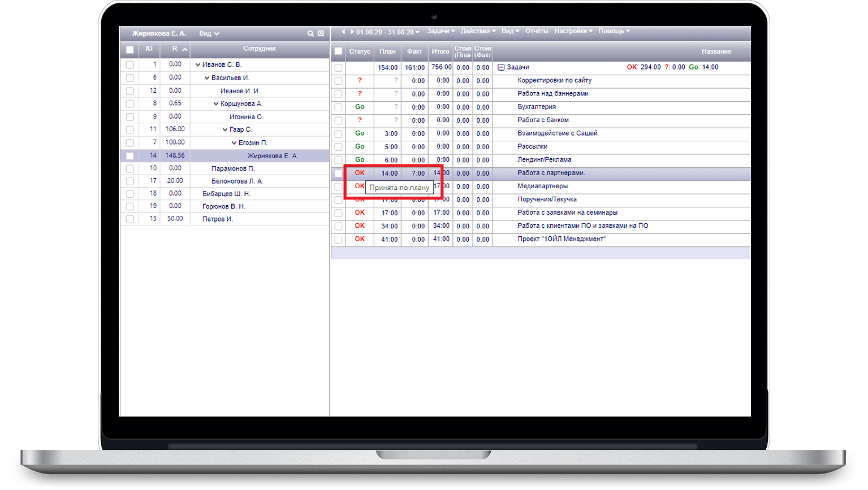Image resolution: width=868 pixels, height=490 pixels.
Task: Check the box for Рассылки task
Action: [338, 147]
